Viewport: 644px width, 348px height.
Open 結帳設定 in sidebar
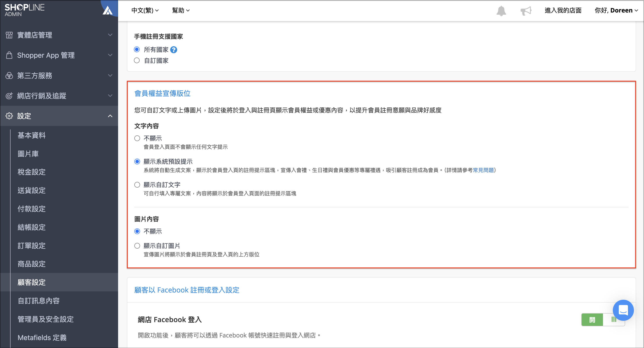coord(32,227)
